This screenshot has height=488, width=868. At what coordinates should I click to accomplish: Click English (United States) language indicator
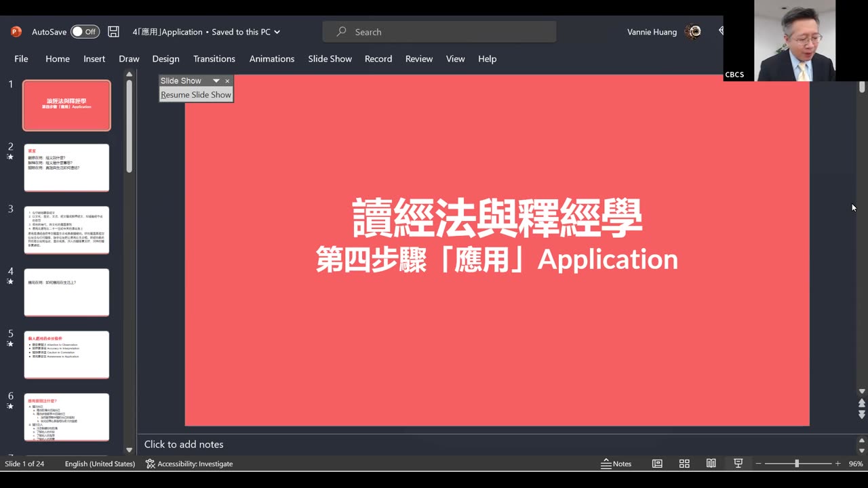click(100, 464)
